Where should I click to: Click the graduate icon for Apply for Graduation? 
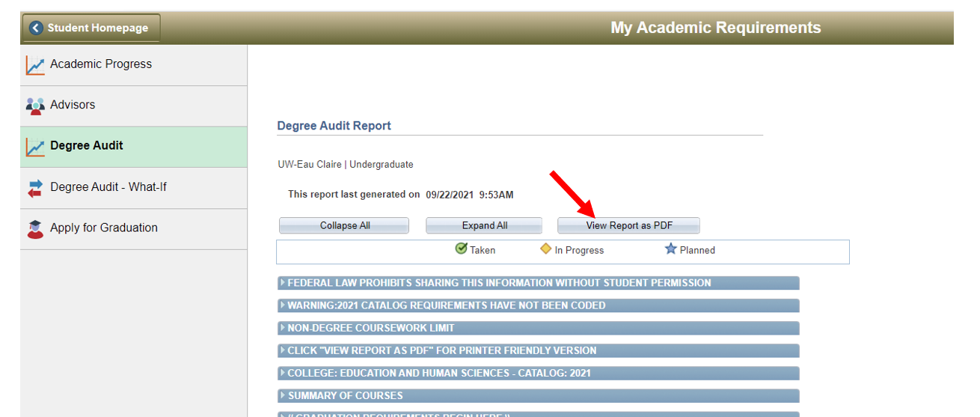point(35,228)
